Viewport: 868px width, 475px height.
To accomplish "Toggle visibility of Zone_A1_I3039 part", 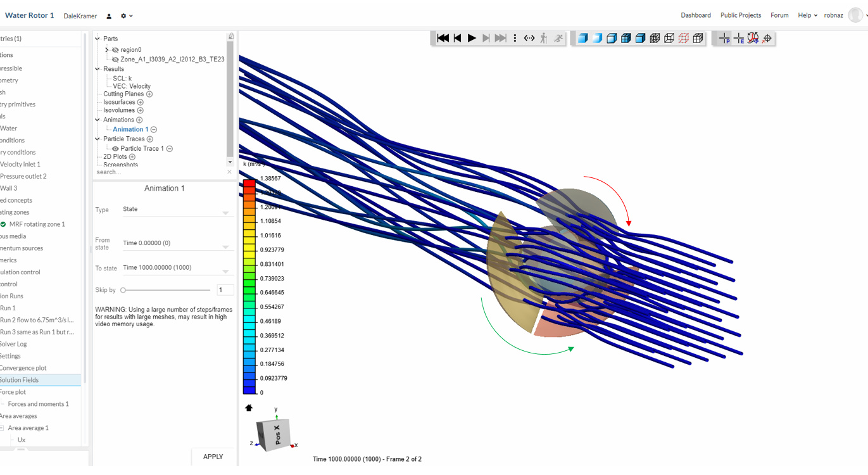I will pos(115,60).
